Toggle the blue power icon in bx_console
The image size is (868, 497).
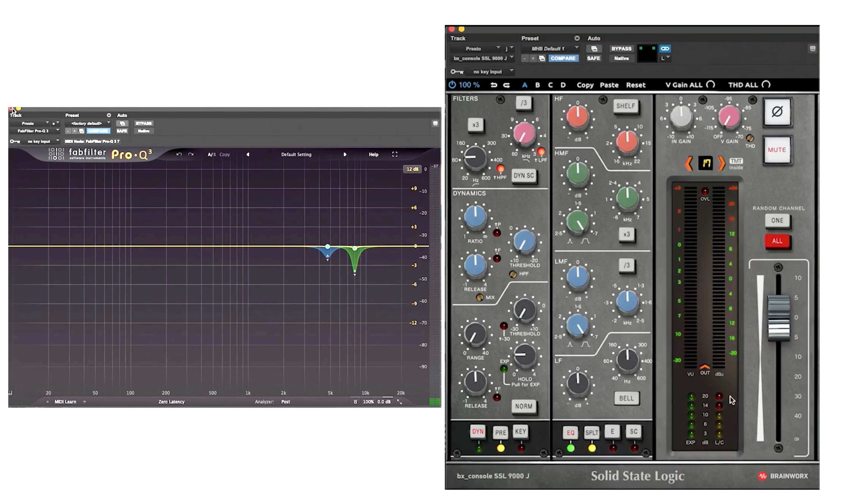click(452, 85)
